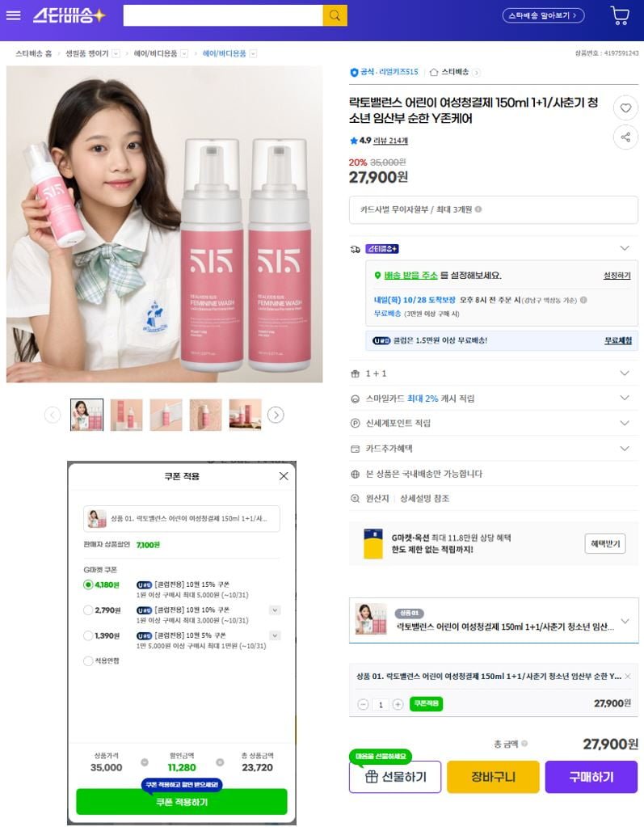The width and height of the screenshot is (644, 827).
Task: Expand the 스마일카드 cash benefit row
Action: click(493, 399)
